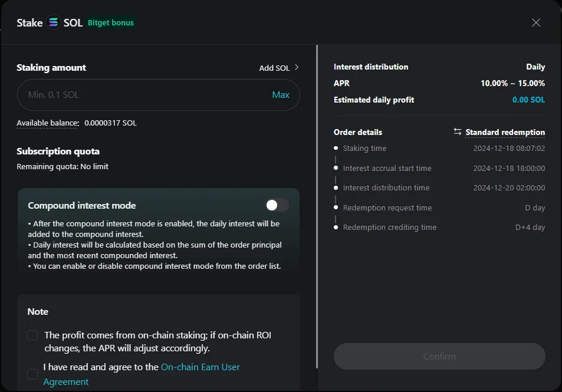Check the on-chain staking profit acknowledgment
The width and height of the screenshot is (562, 392).
pyautogui.click(x=32, y=335)
